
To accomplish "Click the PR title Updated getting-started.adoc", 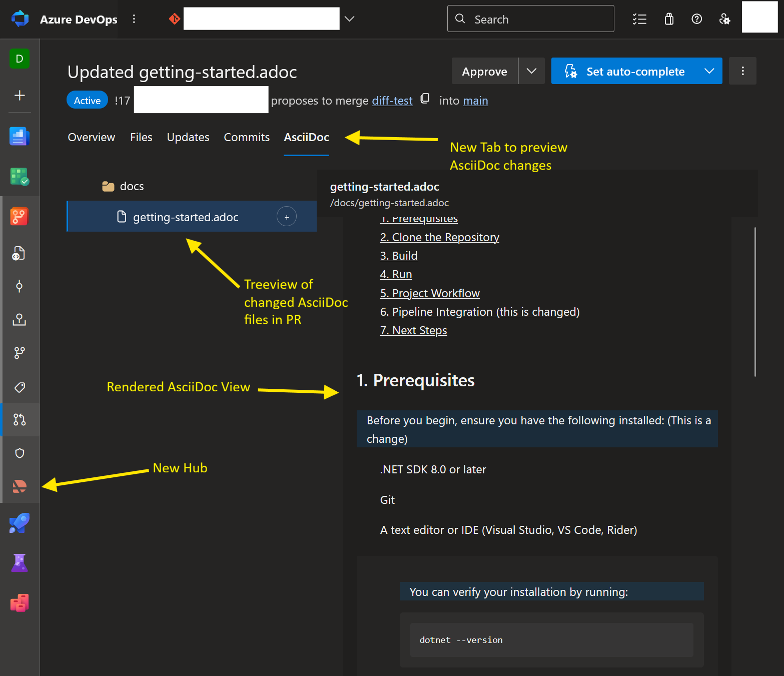I will pos(182,72).
